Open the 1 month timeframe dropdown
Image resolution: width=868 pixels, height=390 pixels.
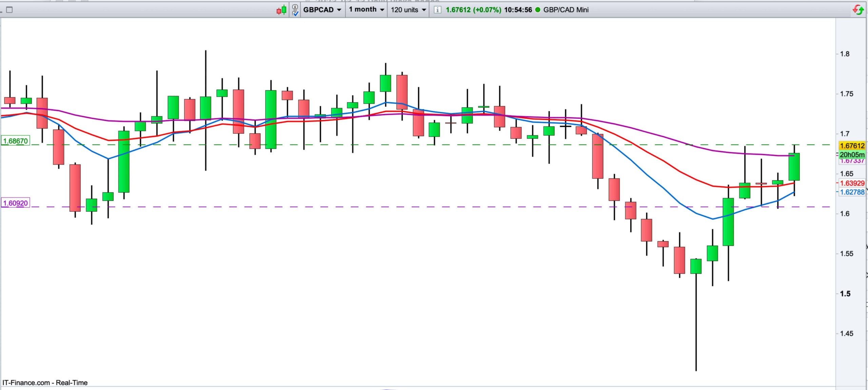tap(366, 10)
